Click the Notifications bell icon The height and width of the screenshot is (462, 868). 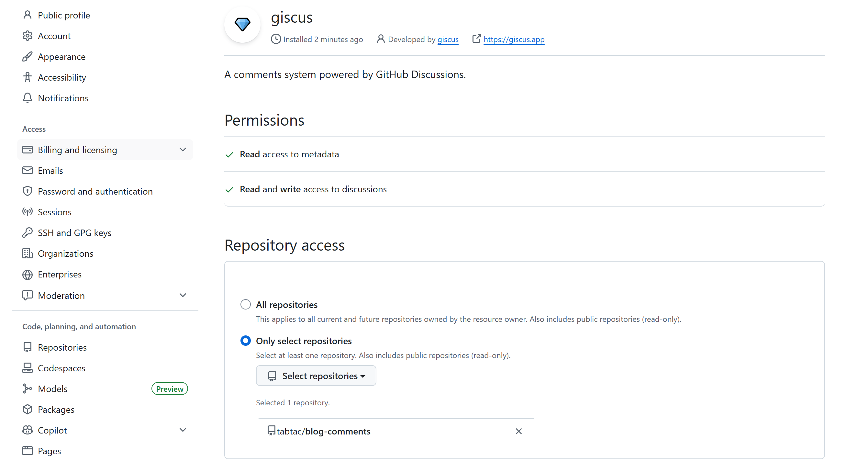[27, 98]
